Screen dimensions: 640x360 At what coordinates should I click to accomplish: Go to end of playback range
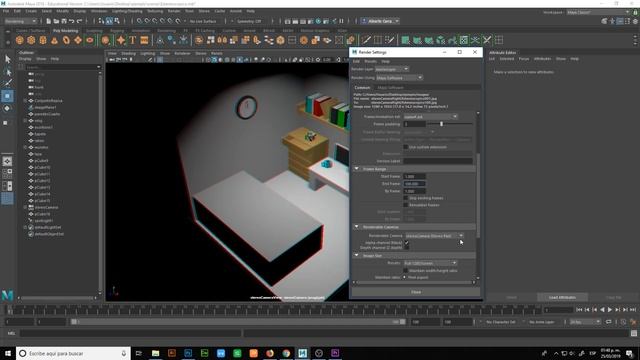click(x=633, y=310)
